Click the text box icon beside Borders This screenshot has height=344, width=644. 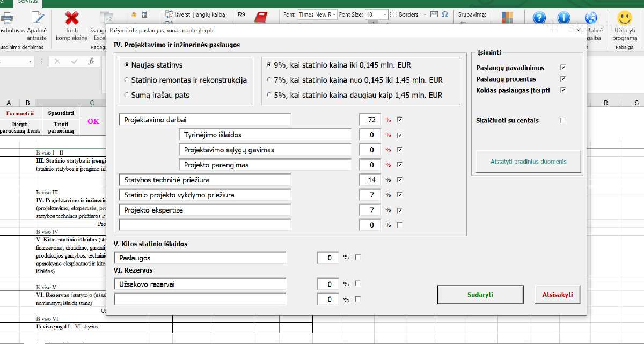coord(434,14)
